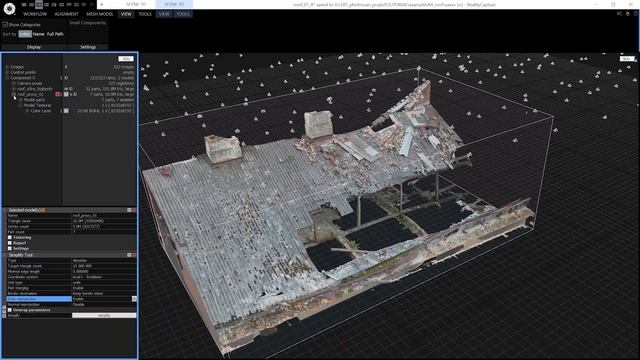Viewport: 640px width, 360px height.
Task: Switch to the ALIGNMENT ribbon tab
Action: pos(66,14)
